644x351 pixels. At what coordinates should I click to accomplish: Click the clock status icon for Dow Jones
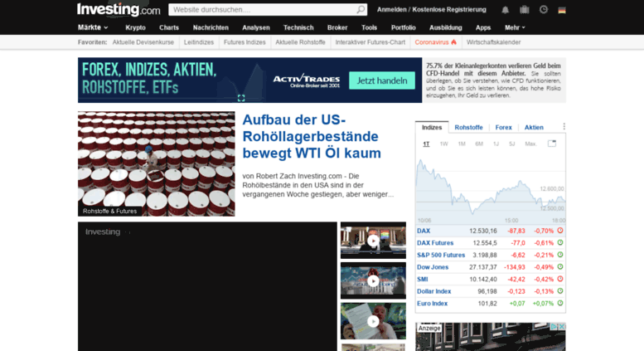point(559,266)
